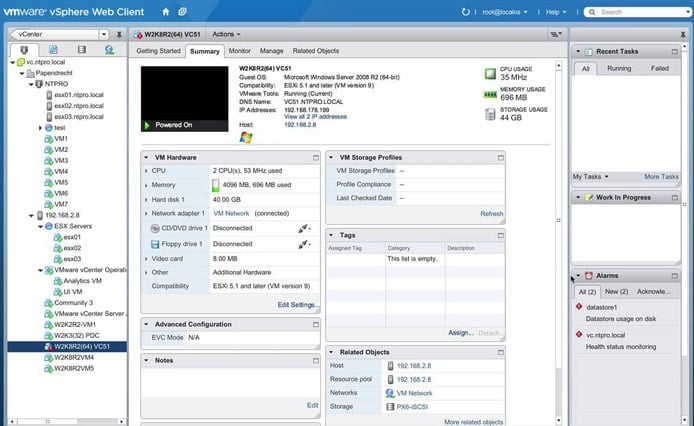This screenshot has width=694, height=426.
Task: Open the Hosts and Clusters inventory view
Action: 24,50
